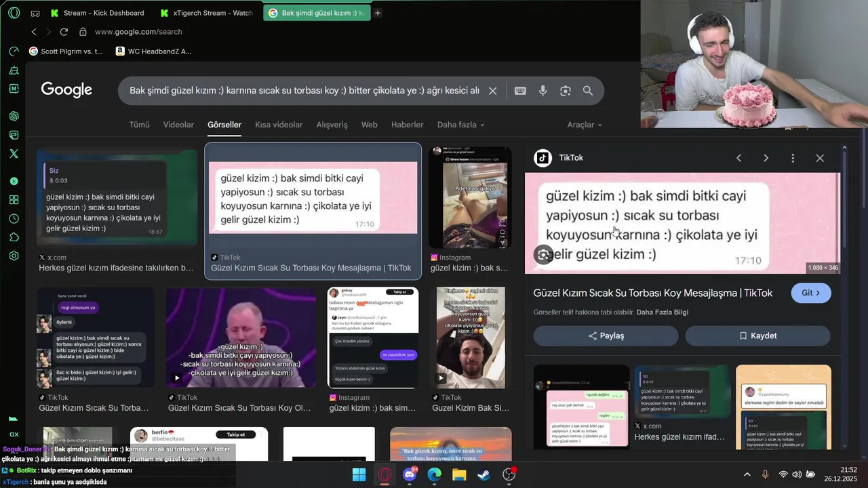Open Microsoft Edge from the taskbar
The image size is (868, 488).
[435, 474]
